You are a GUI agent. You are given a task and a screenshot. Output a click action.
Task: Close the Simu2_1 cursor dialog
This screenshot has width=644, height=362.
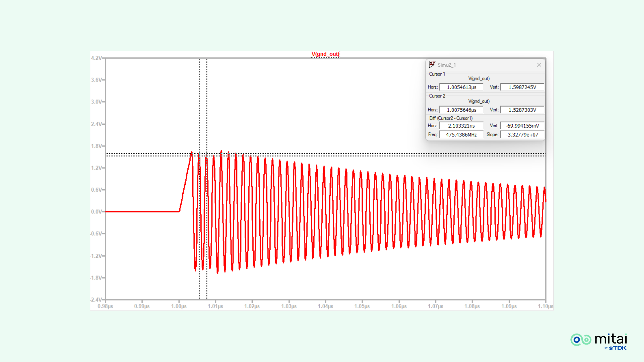coord(539,65)
